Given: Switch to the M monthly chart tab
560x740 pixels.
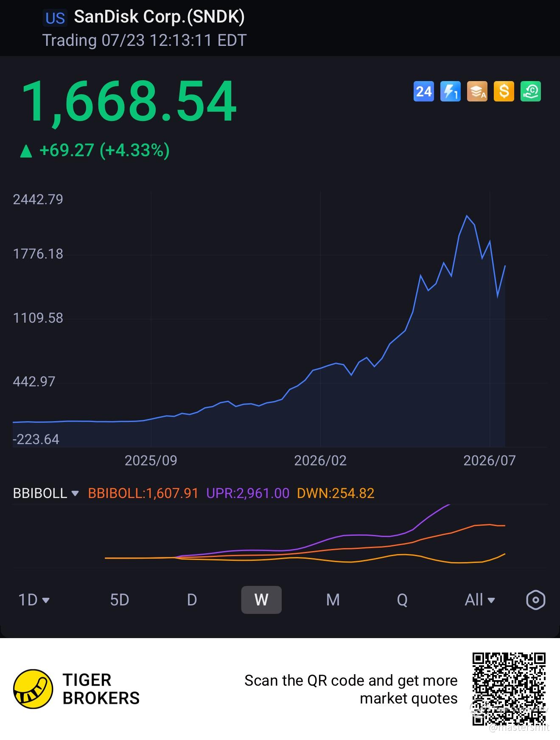Looking at the screenshot, I should [x=333, y=600].
